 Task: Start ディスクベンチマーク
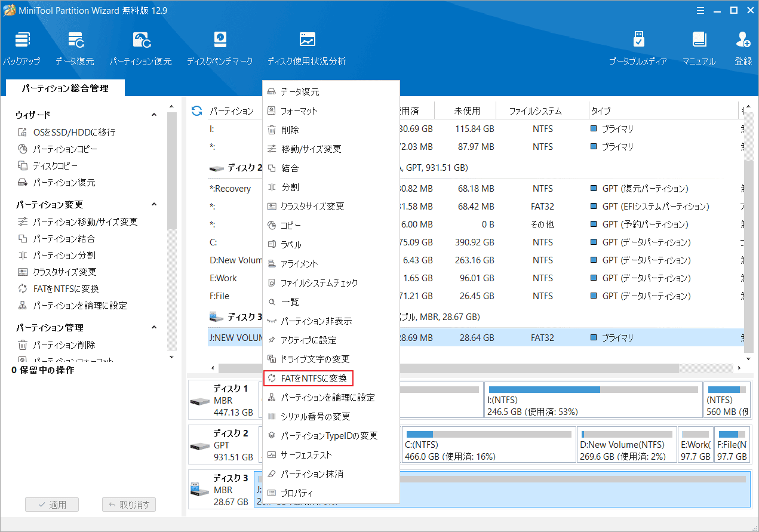pos(219,48)
